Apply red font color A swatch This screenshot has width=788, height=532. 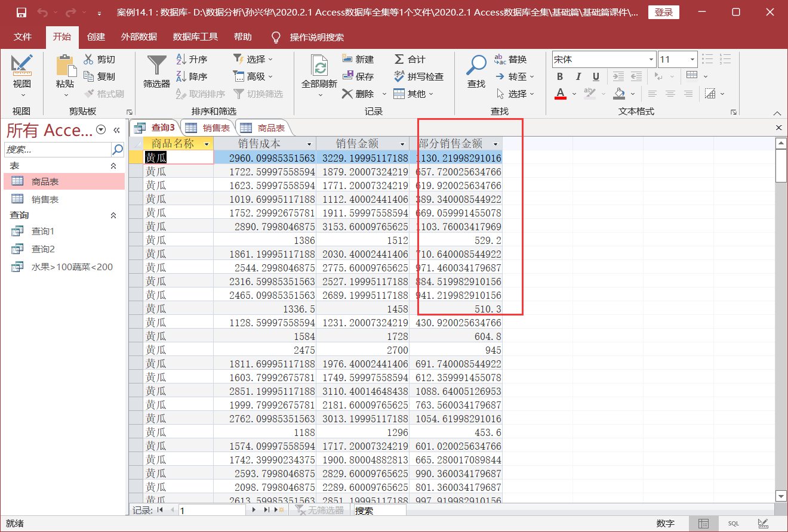560,94
